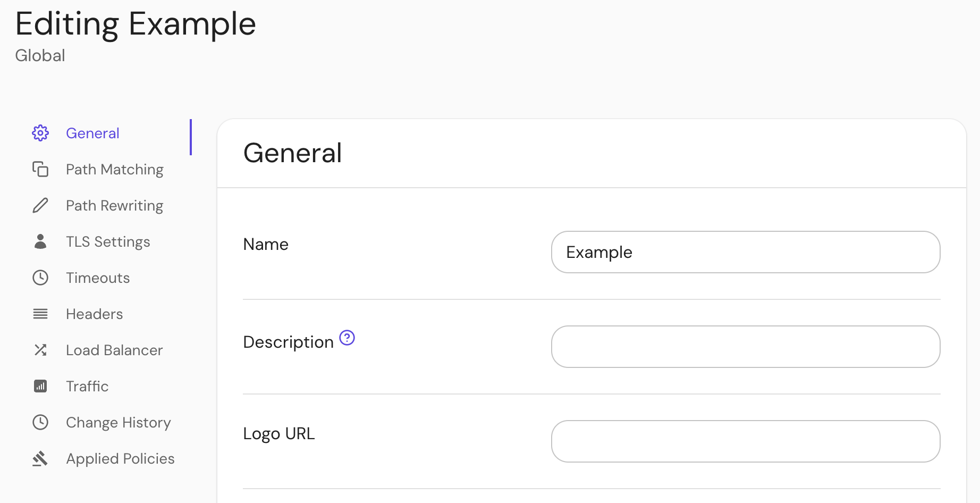Click the Path Rewriting pencil icon

point(40,205)
